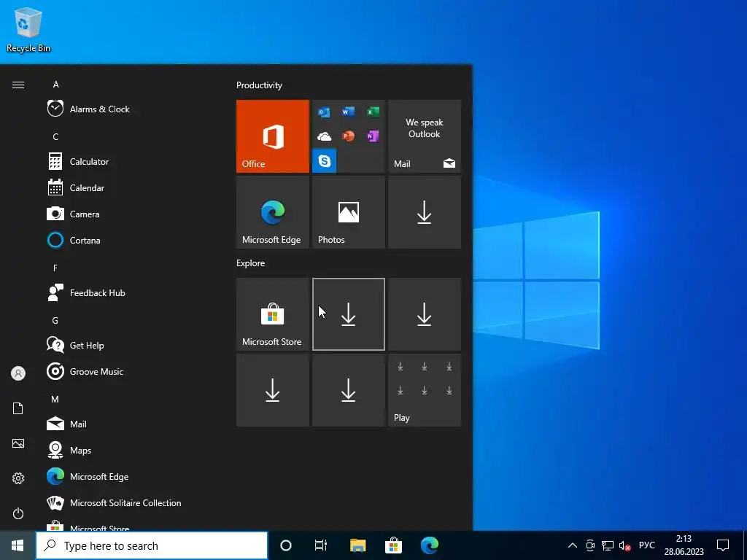The width and height of the screenshot is (747, 560).
Task: Open File Explorer from the taskbar
Action: [357, 545]
